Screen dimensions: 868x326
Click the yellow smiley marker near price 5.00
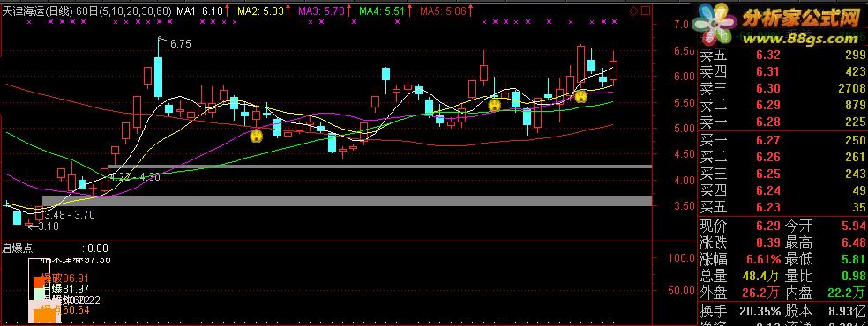point(257,135)
